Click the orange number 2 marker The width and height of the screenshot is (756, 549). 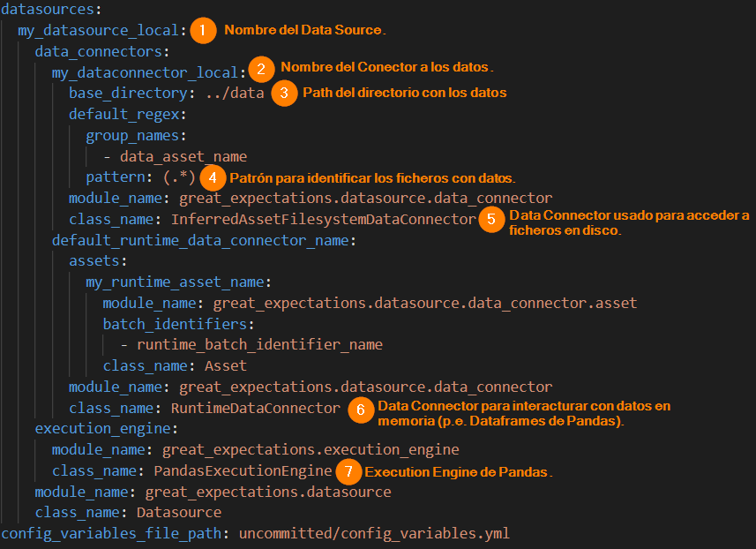(259, 69)
